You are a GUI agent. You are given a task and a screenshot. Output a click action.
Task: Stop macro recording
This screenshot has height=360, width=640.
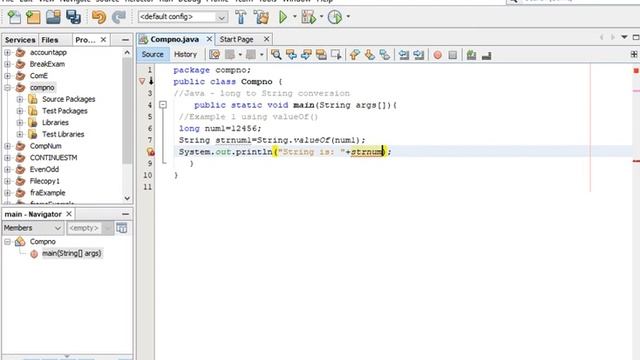click(453, 55)
